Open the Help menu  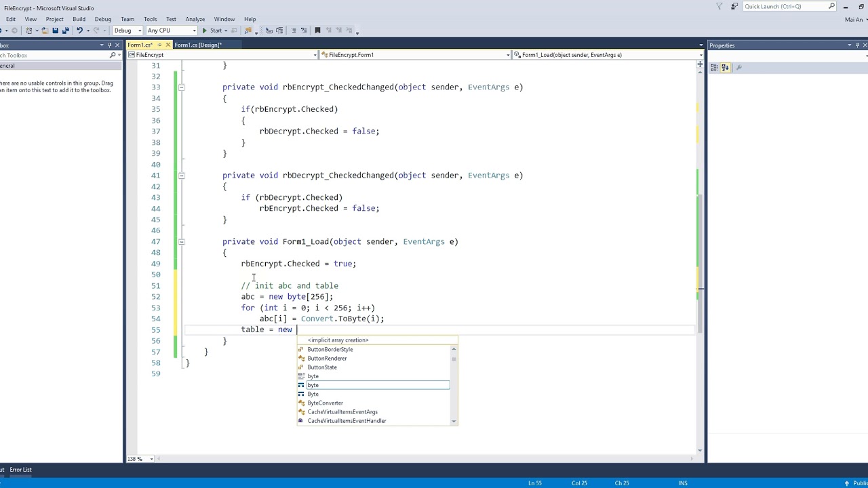pyautogui.click(x=250, y=19)
